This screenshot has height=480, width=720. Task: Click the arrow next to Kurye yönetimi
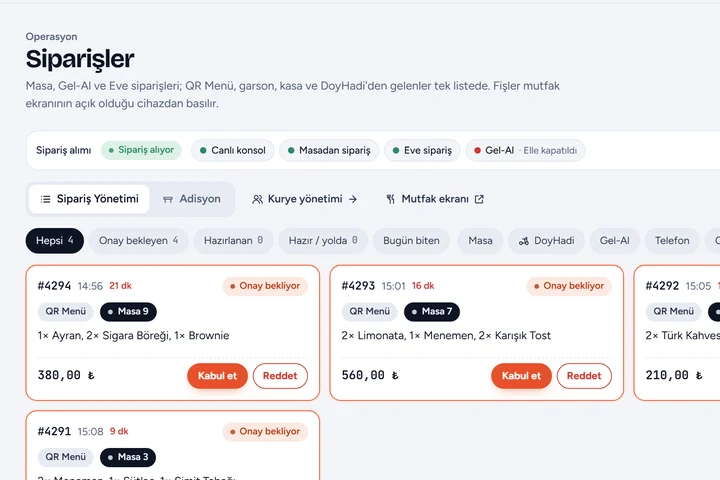pos(353,199)
